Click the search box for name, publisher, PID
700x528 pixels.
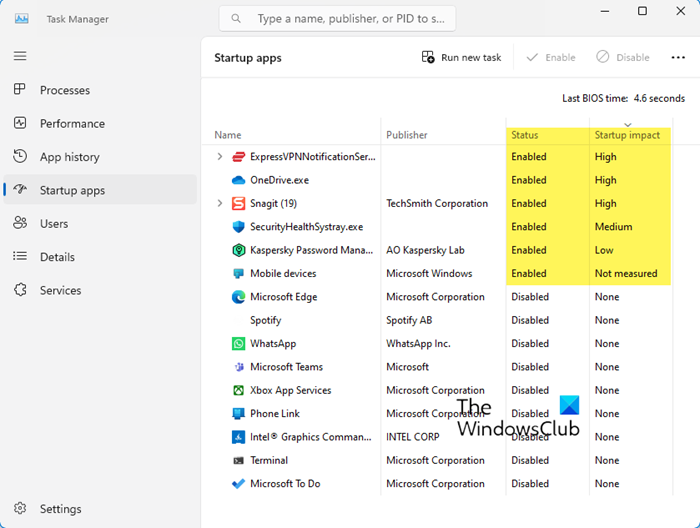click(338, 19)
